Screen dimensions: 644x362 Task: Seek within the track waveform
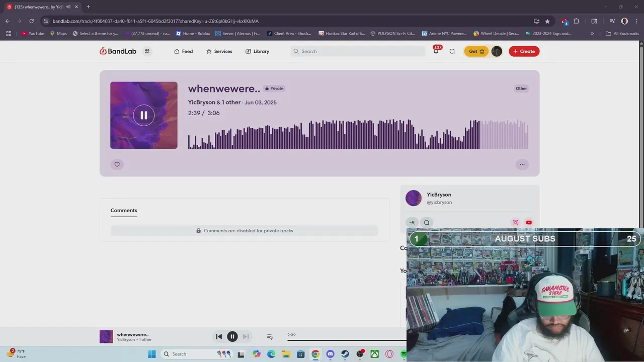coord(358,134)
